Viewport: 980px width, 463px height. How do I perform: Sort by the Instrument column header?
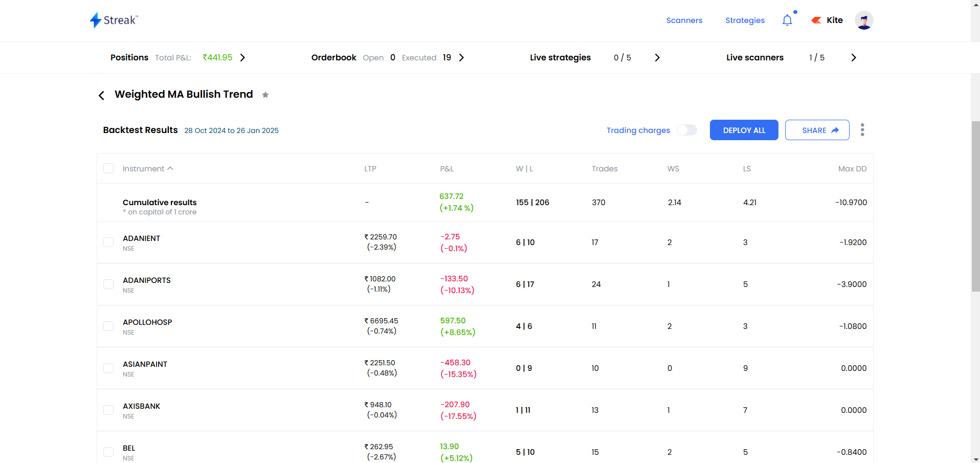point(148,169)
